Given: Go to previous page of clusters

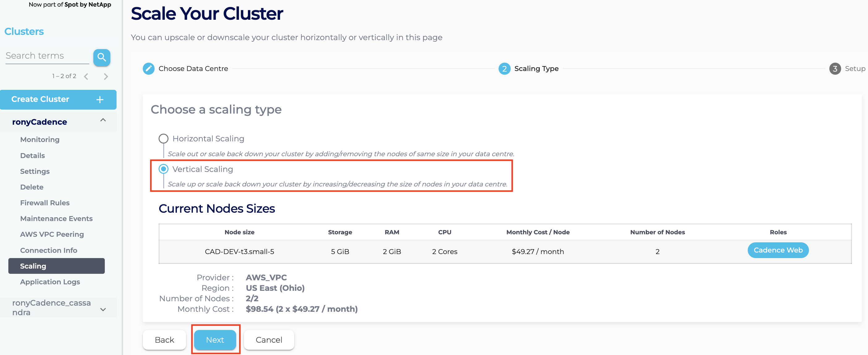Looking at the screenshot, I should coord(86,76).
